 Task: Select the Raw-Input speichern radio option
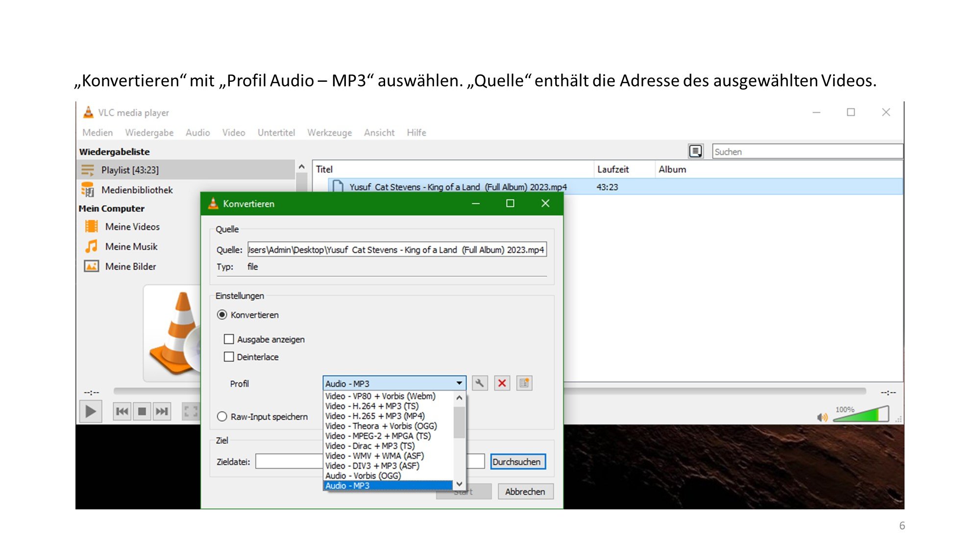coord(222,417)
